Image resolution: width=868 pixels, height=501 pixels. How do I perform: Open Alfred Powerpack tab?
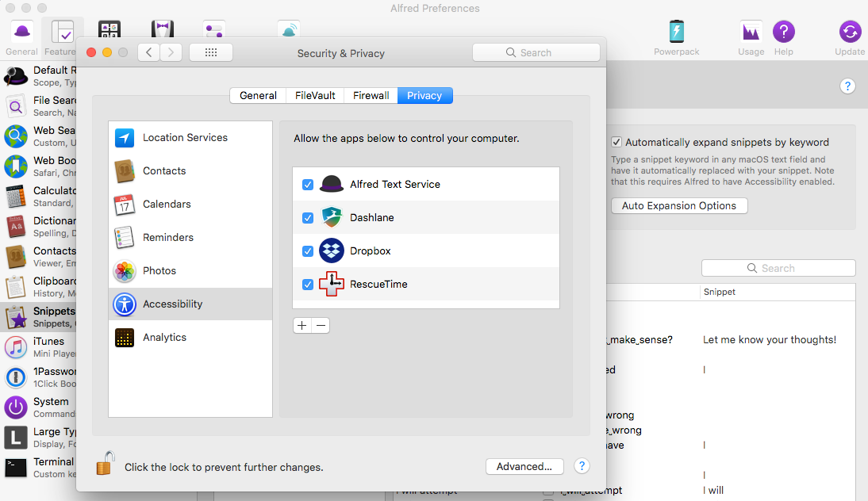677,38
